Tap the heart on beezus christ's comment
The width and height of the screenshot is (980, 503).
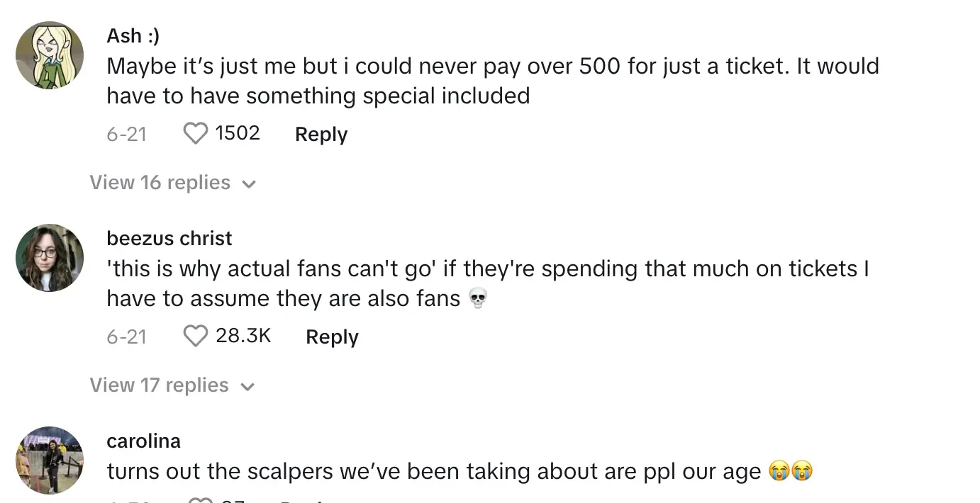click(196, 336)
